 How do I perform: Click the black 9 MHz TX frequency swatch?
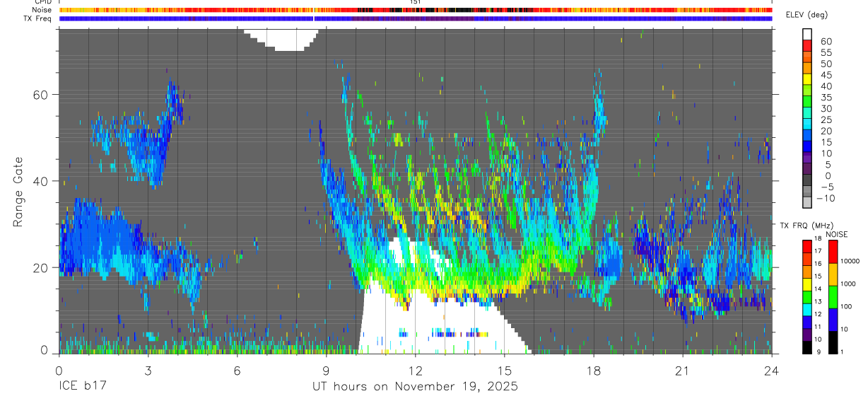[807, 347]
